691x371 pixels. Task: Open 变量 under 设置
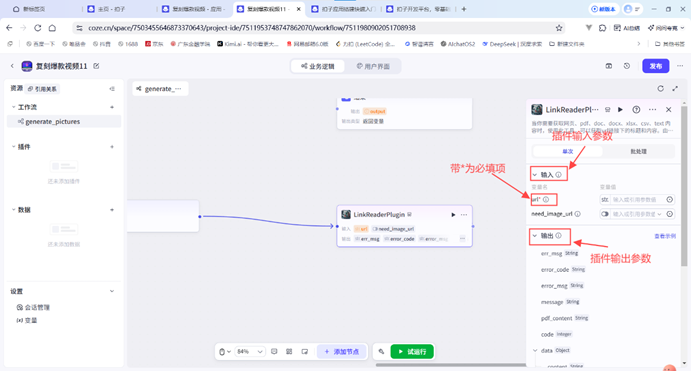tap(27, 320)
